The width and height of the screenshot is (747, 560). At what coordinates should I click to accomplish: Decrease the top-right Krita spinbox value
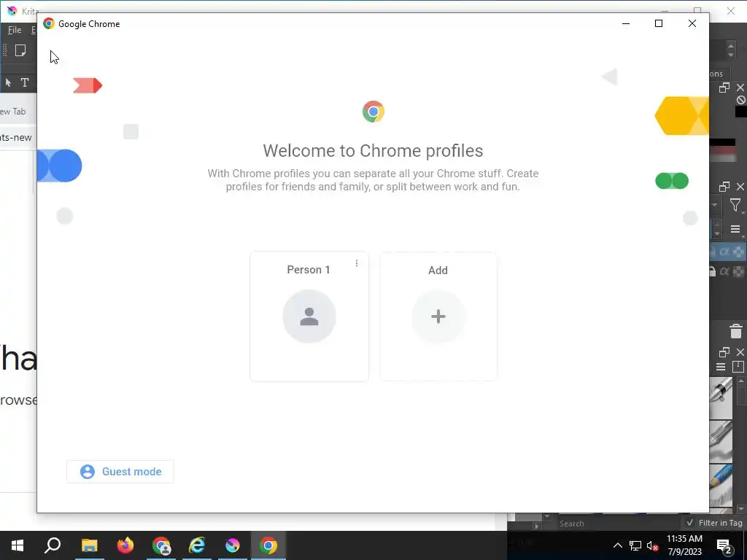click(731, 54)
